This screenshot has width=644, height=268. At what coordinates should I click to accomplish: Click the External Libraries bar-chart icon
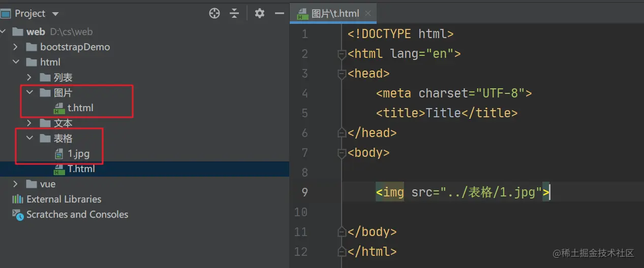(18, 199)
